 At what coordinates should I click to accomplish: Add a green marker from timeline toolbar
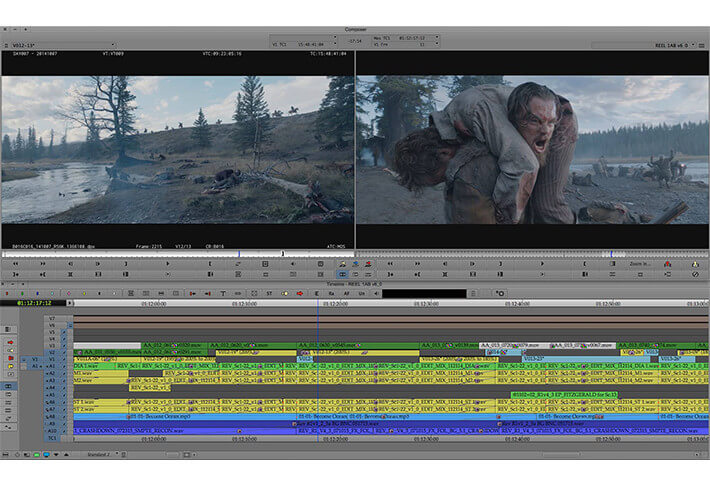[22, 294]
